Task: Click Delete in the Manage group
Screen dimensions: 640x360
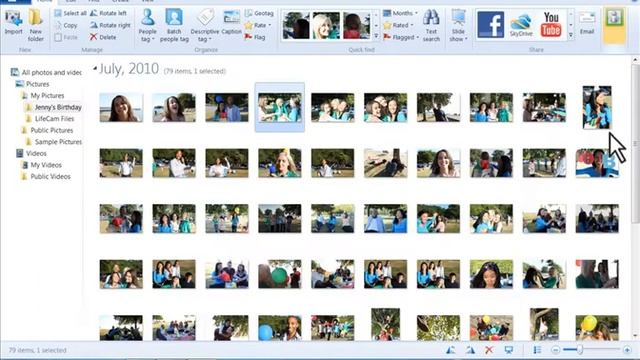Action: point(103,37)
